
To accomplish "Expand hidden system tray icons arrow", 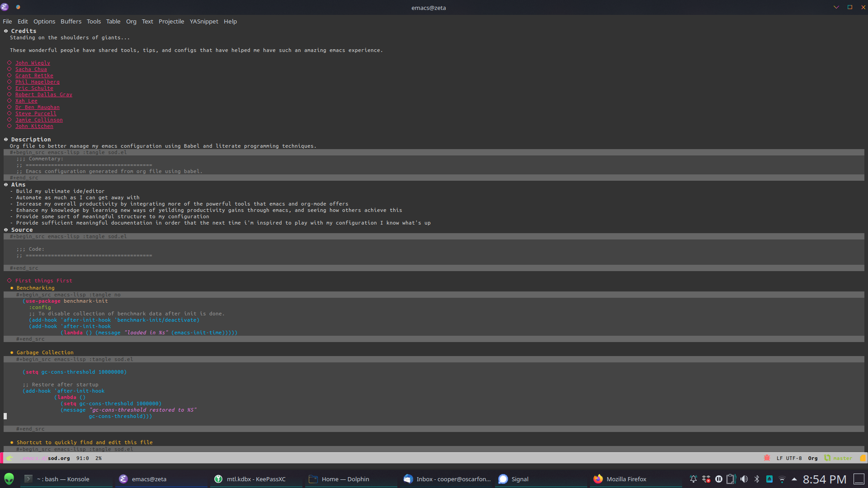I will coord(794,479).
